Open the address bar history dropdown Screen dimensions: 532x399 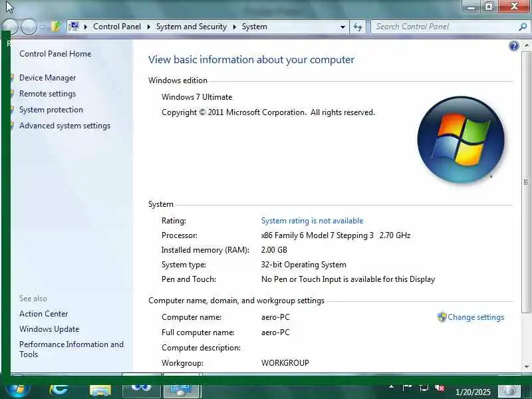click(x=342, y=27)
